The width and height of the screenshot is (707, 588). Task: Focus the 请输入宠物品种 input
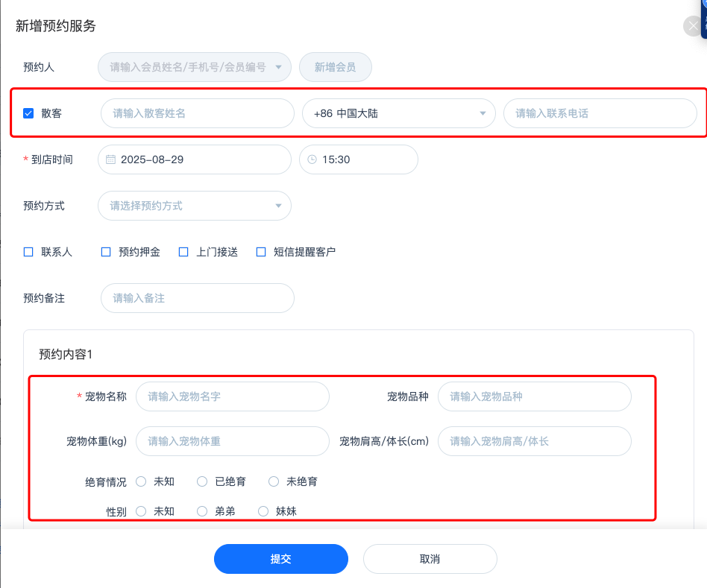pos(534,396)
